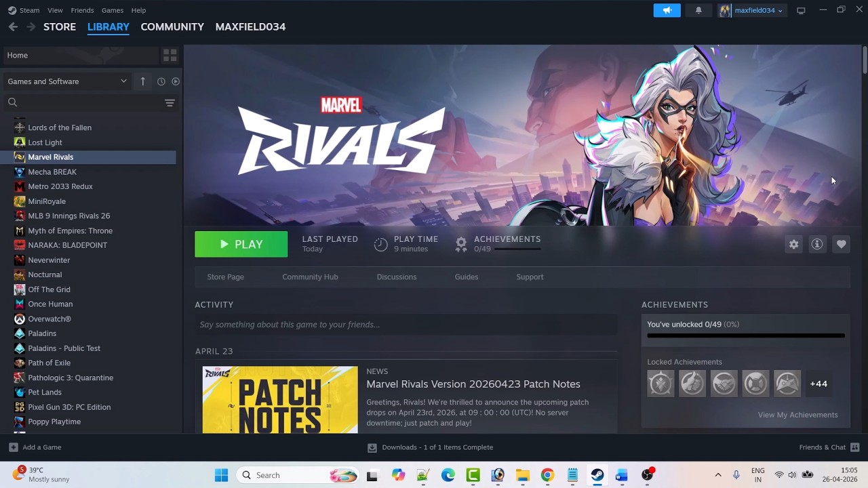
Task: Open Marvel Rivals manage gear settings
Action: 793,244
